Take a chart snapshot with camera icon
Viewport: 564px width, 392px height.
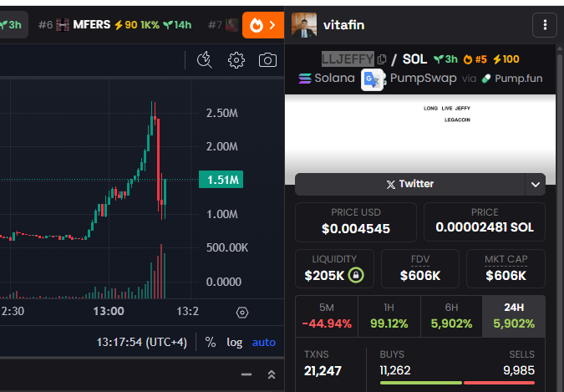click(267, 59)
